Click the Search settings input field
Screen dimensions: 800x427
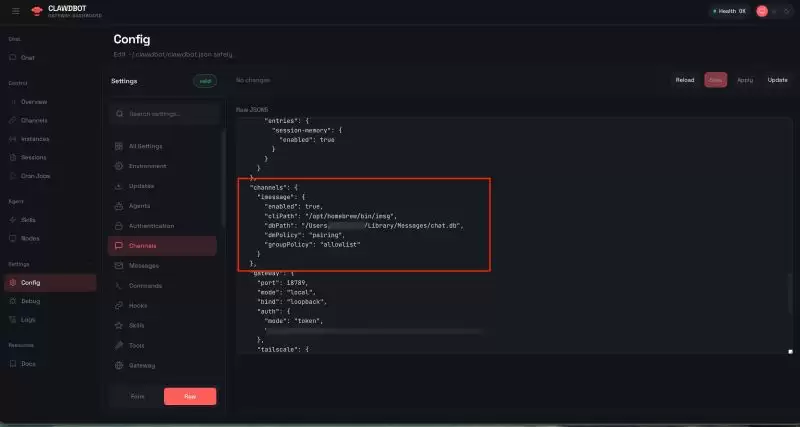coord(164,114)
